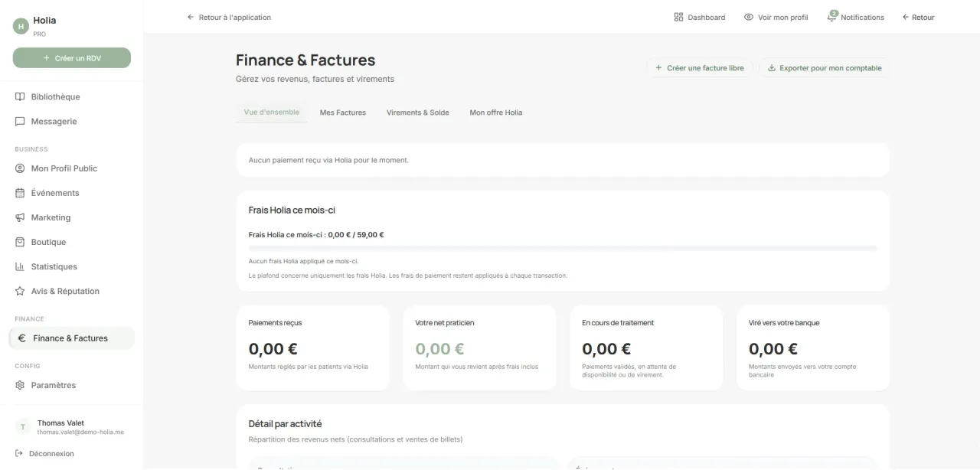Click the En cours de traitement card

(646, 348)
